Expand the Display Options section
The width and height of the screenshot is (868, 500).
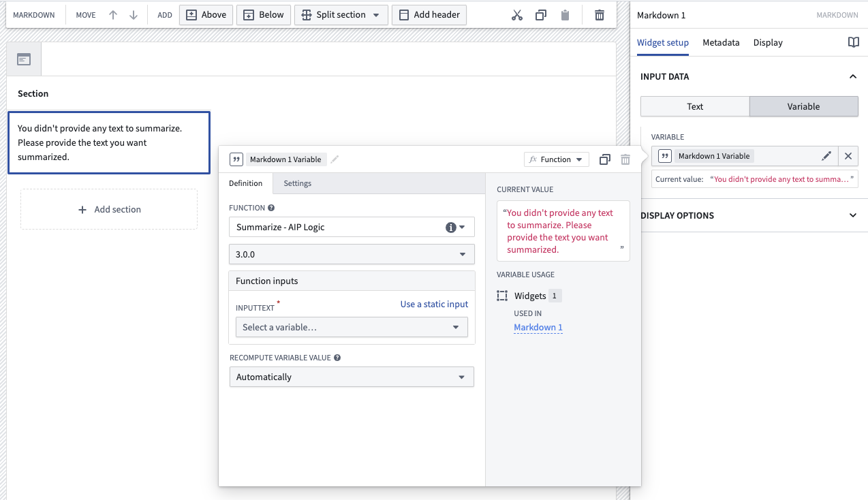pos(852,215)
